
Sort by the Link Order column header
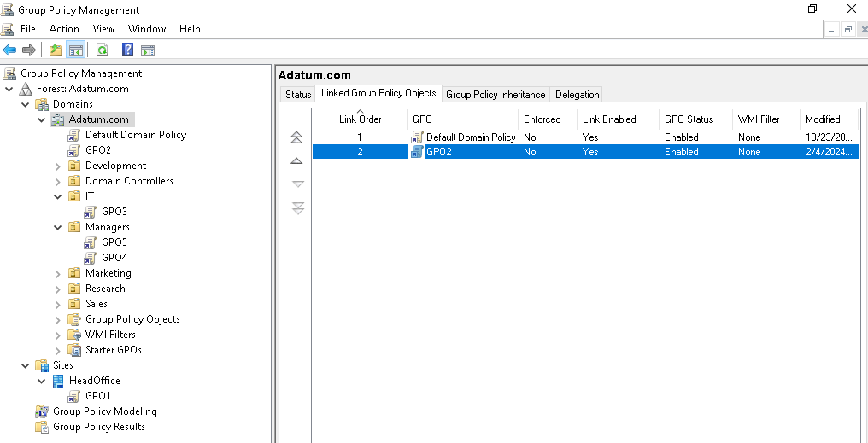[360, 119]
